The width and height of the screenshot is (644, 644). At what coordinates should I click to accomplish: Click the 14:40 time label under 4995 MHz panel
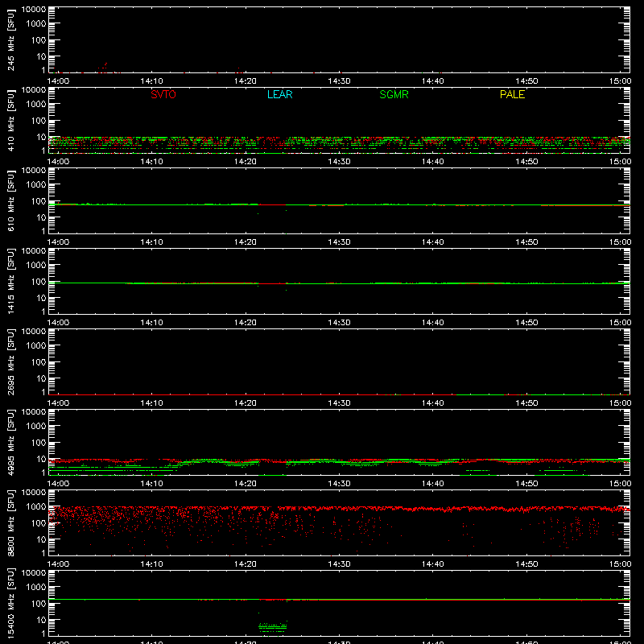click(x=433, y=484)
